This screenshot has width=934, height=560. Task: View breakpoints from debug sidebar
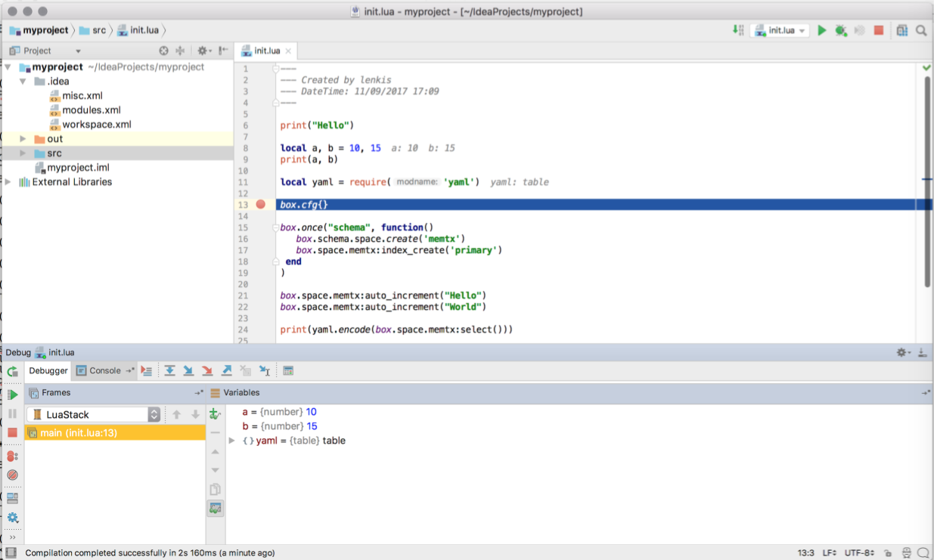tap(12, 456)
